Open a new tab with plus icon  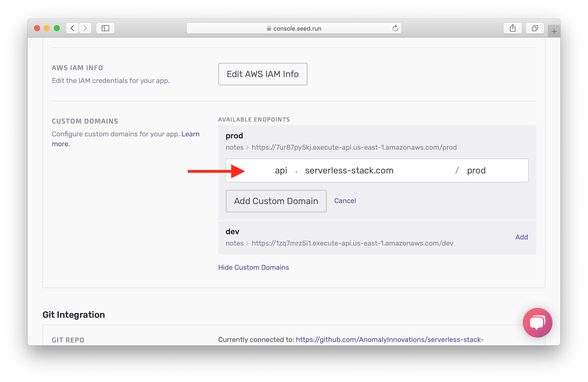554,31
